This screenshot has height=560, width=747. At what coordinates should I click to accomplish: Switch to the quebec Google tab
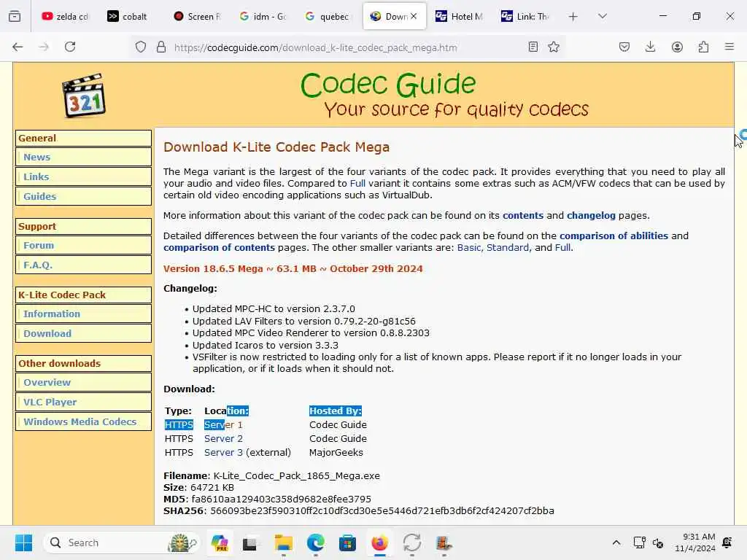pyautogui.click(x=329, y=17)
